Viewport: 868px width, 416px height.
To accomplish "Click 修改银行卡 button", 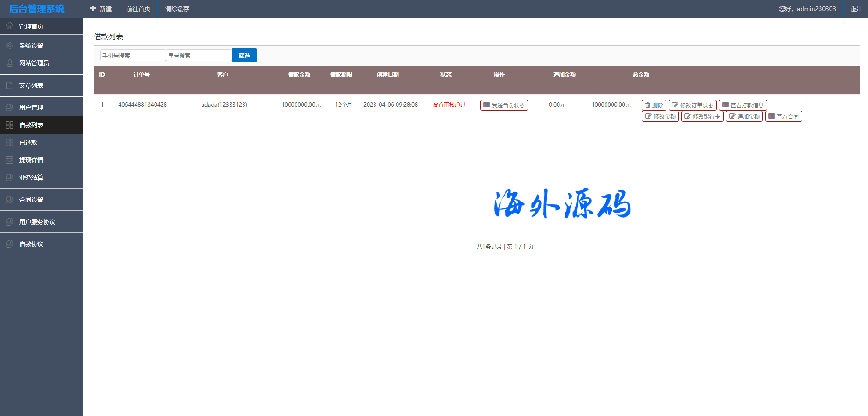I will 702,116.
